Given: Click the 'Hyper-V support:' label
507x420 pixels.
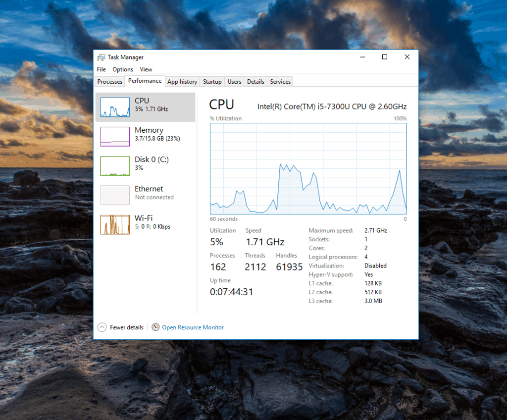Looking at the screenshot, I should (331, 275).
